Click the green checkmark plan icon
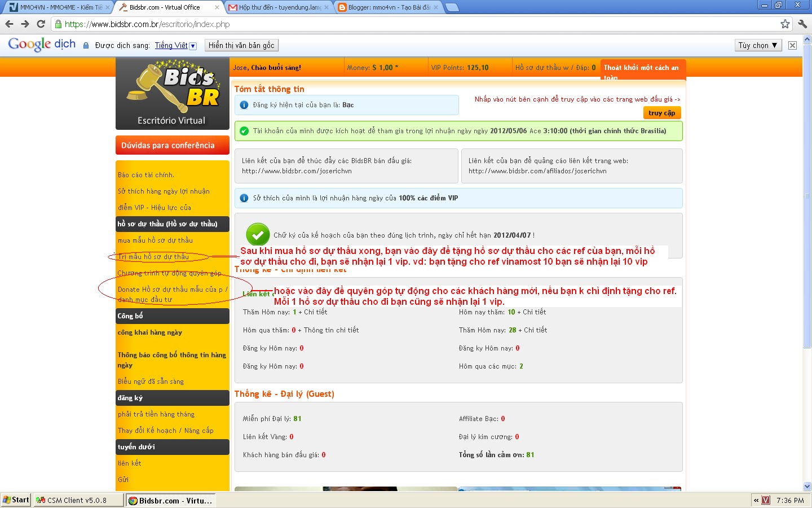 258,234
